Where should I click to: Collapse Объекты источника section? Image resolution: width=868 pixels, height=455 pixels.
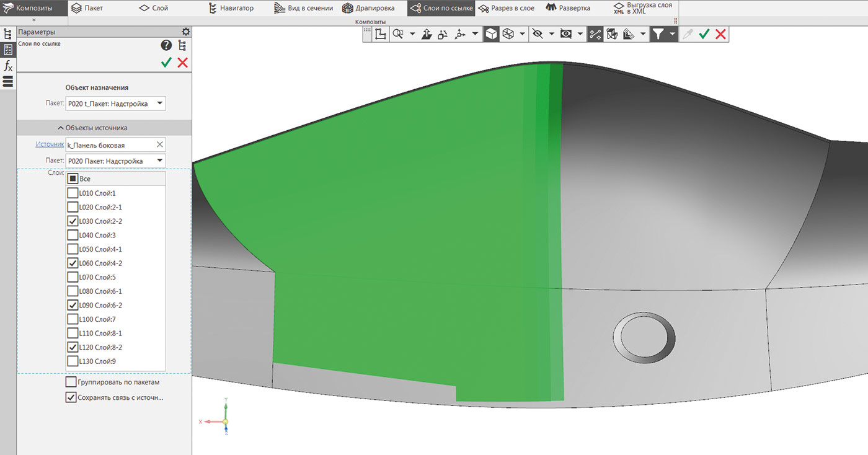(104, 128)
